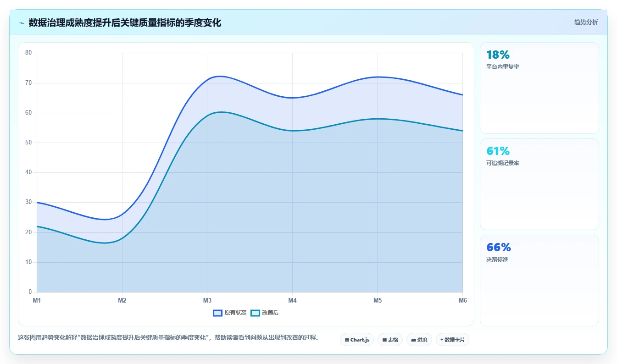Viewport: 617px width, 364px height.
Task: Click the 原有状态 data point at M5
Action: [x=378, y=77]
